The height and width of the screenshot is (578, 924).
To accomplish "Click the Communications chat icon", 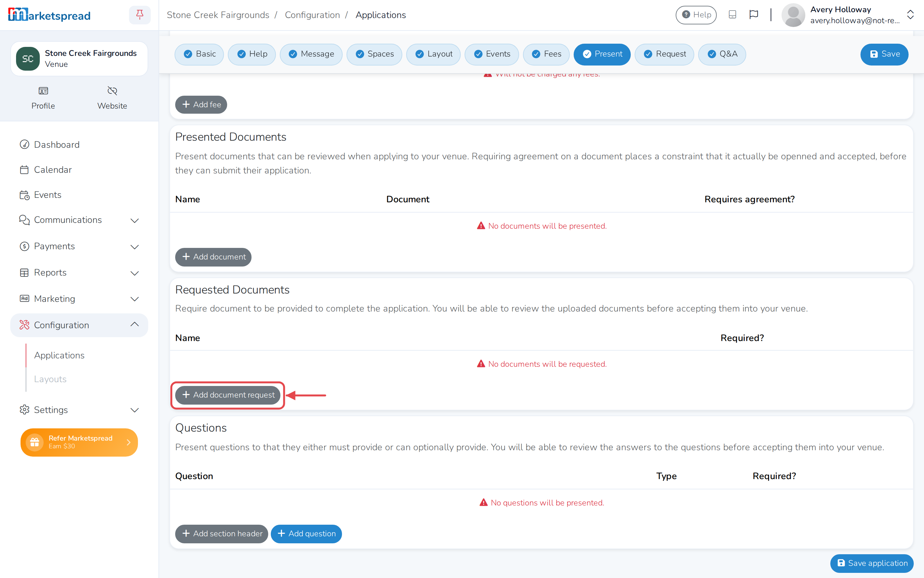I will coord(24,220).
